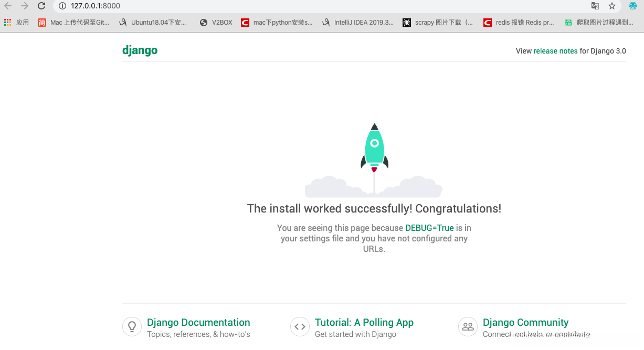
Task: Open Tutorial: A Polling App link
Action: coord(364,322)
